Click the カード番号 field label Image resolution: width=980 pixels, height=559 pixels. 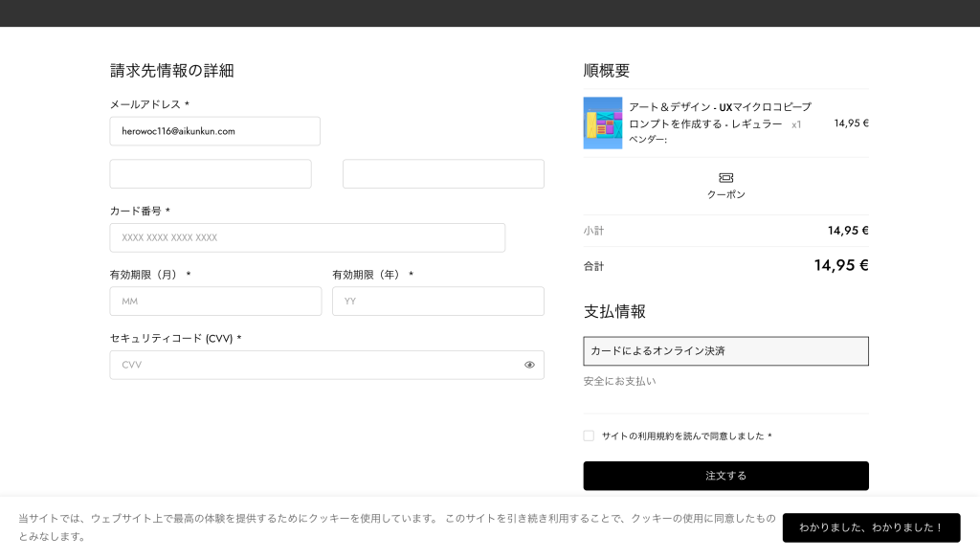tap(135, 211)
